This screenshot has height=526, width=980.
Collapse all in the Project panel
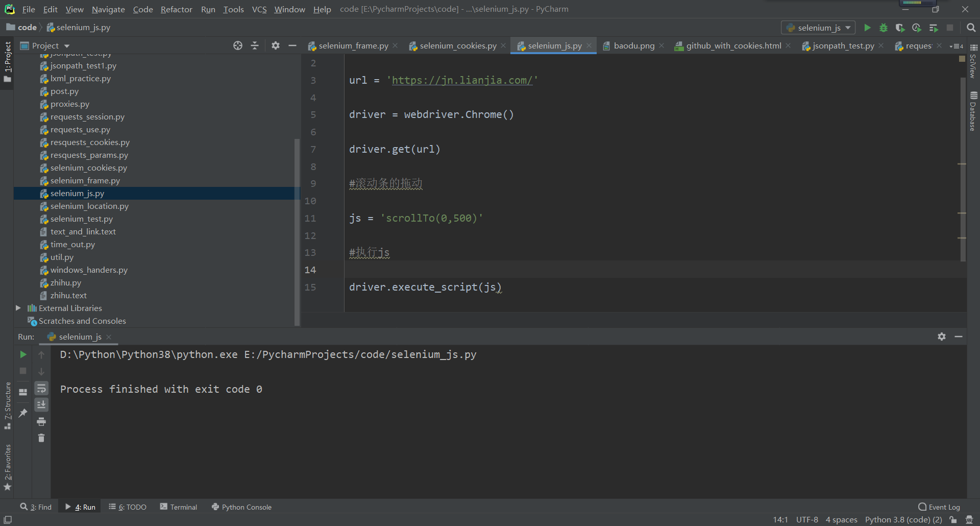[255, 45]
